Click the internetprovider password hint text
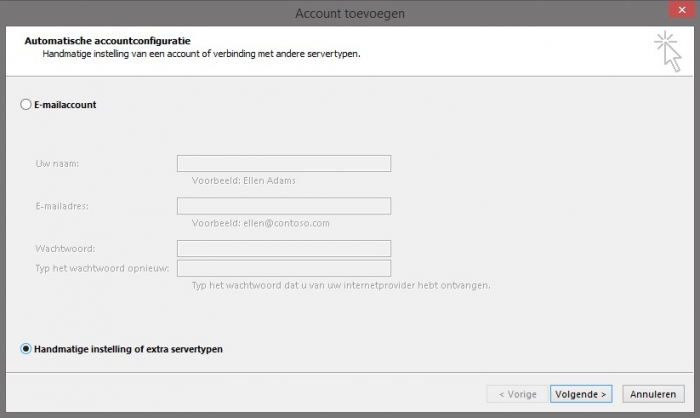The height and width of the screenshot is (418, 700). coord(340,285)
